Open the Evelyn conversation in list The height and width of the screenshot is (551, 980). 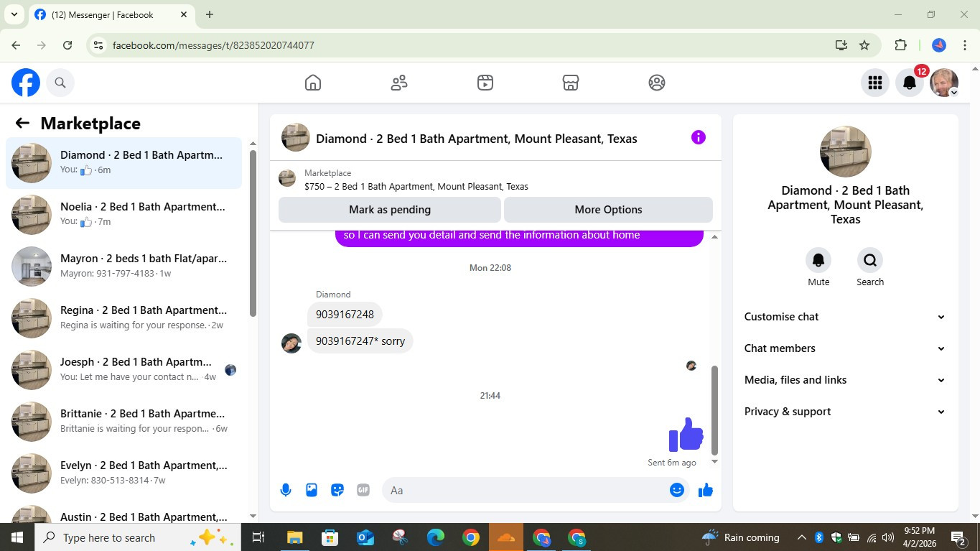click(x=124, y=473)
